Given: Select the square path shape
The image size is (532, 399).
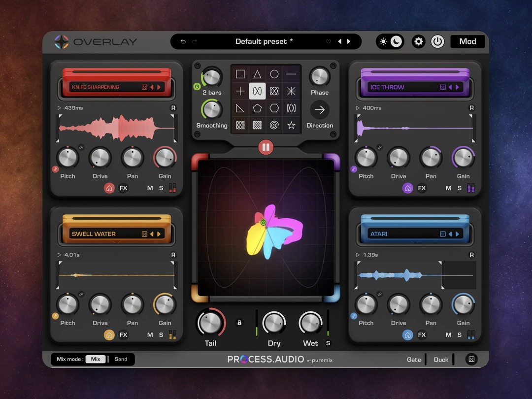Looking at the screenshot, I should point(240,74).
